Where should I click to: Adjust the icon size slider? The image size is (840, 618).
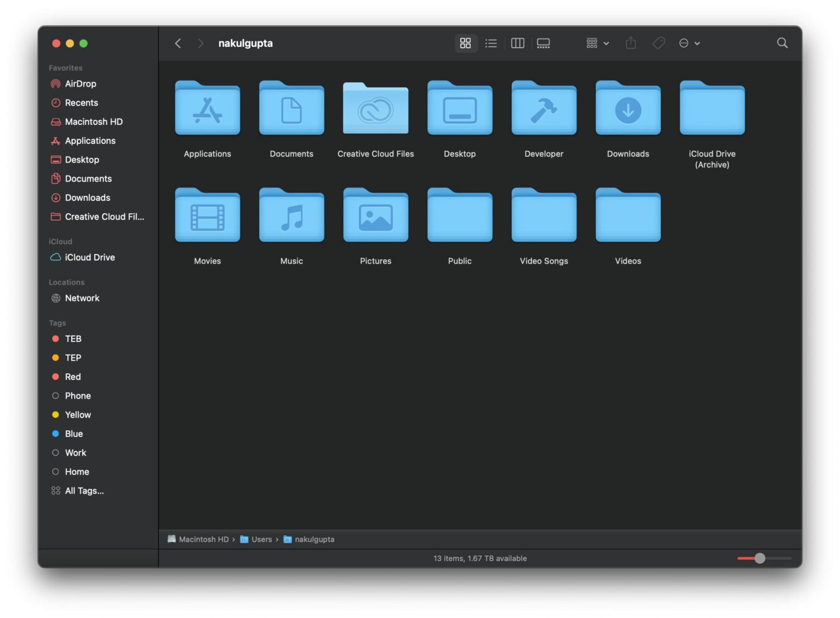[760, 558]
